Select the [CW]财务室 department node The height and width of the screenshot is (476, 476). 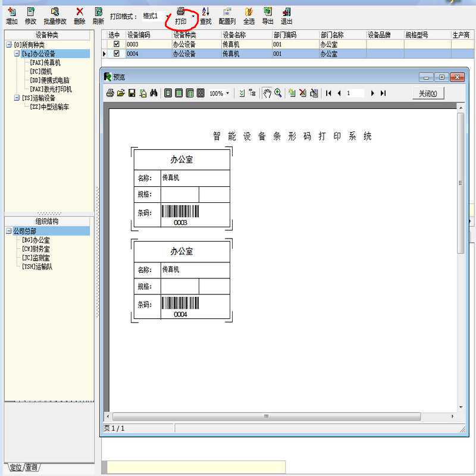[36, 249]
